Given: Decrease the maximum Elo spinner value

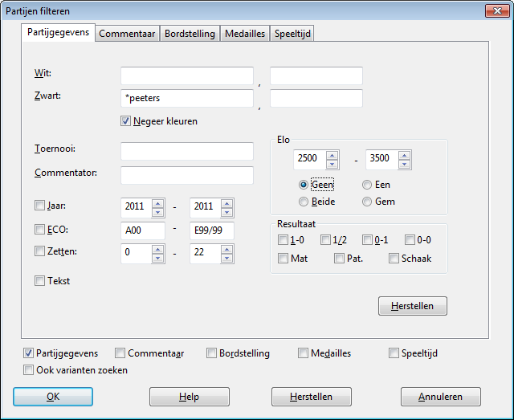Looking at the screenshot, I should click(x=405, y=163).
